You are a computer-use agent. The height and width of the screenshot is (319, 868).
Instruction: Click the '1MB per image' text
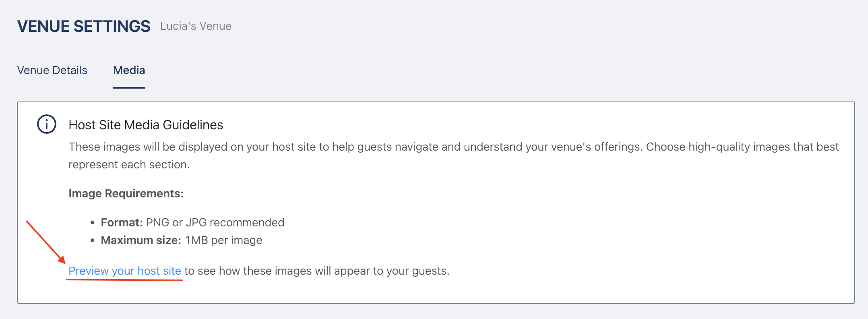click(223, 240)
